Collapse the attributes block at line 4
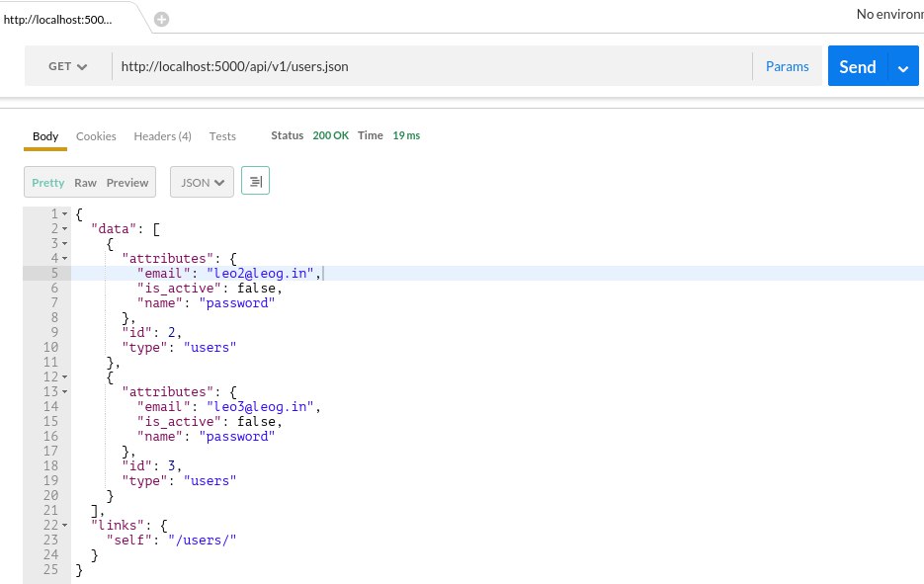This screenshot has width=924, height=584. 65,258
